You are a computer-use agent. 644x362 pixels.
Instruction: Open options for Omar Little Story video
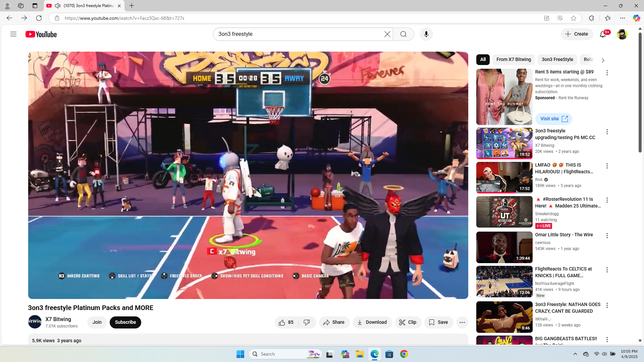pos(607,236)
